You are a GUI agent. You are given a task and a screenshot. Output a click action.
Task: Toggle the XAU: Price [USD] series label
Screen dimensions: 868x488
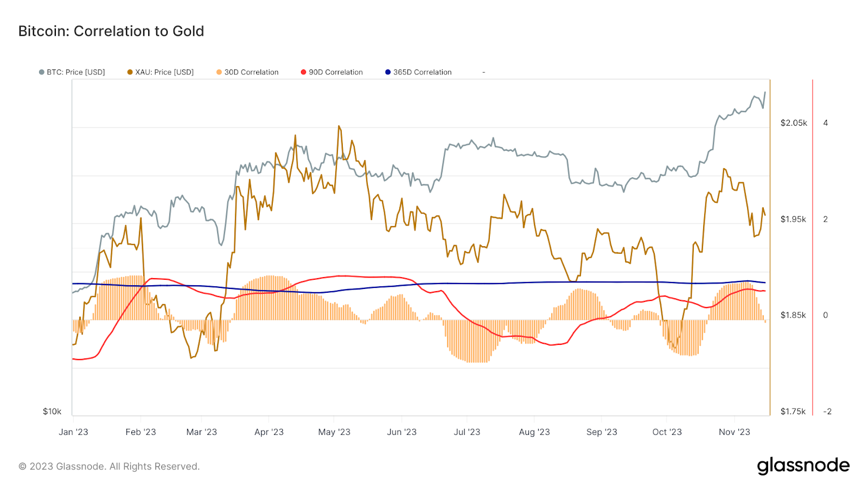[x=164, y=72]
